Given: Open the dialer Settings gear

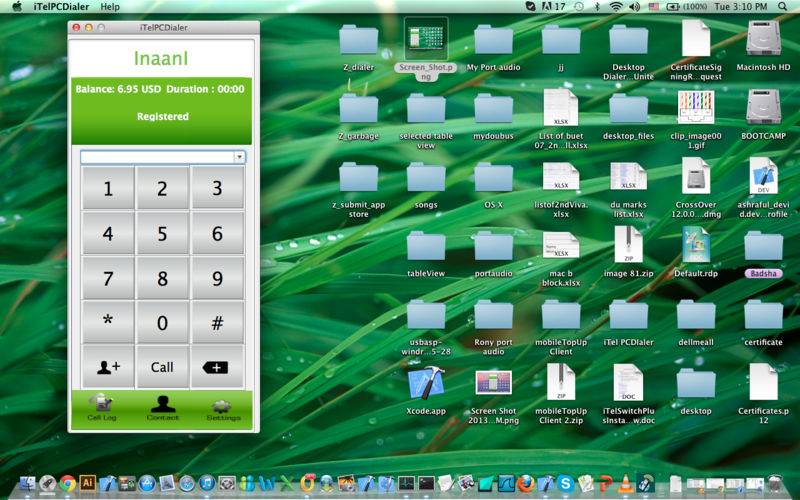Looking at the screenshot, I should (223, 409).
